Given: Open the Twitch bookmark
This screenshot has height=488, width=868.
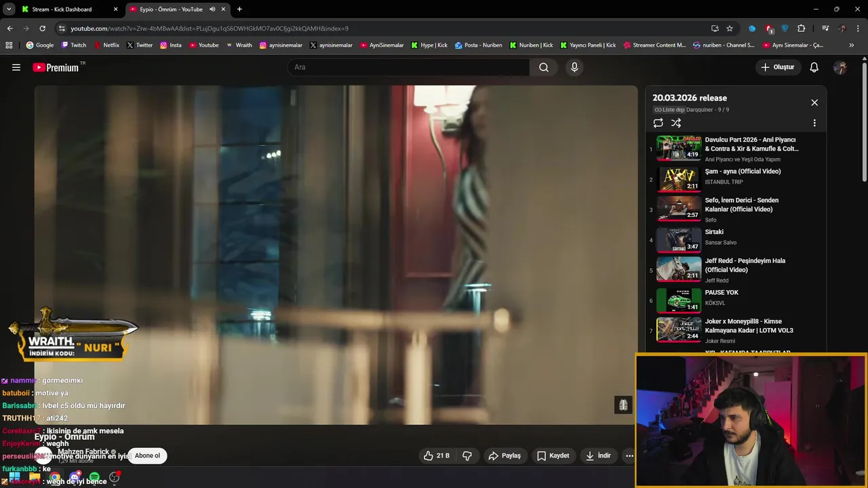Looking at the screenshot, I should (74, 45).
